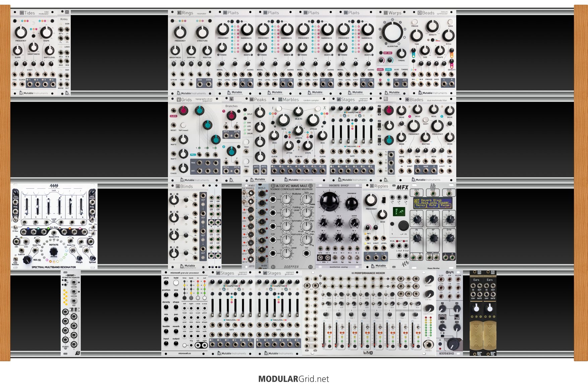Viewport: 588px width, 386px height.
Task: Click the Marbles module logo icon
Action: (x=280, y=100)
